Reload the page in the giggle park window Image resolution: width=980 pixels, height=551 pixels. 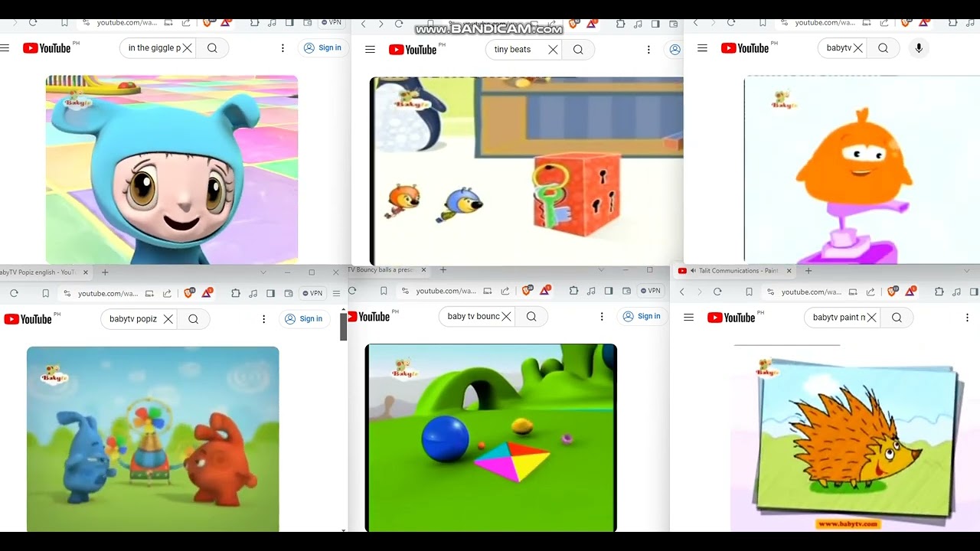(x=32, y=23)
